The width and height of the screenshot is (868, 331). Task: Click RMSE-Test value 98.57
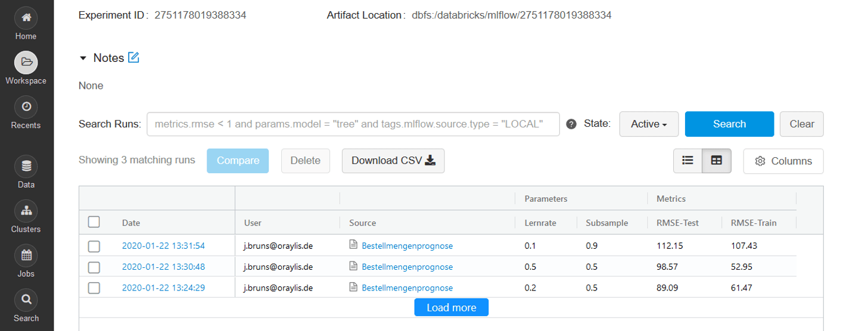[667, 267]
